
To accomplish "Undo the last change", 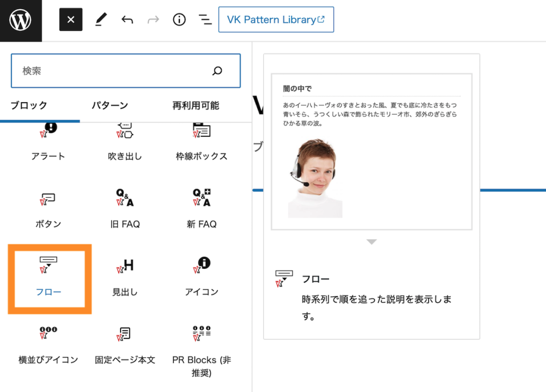I will point(127,20).
